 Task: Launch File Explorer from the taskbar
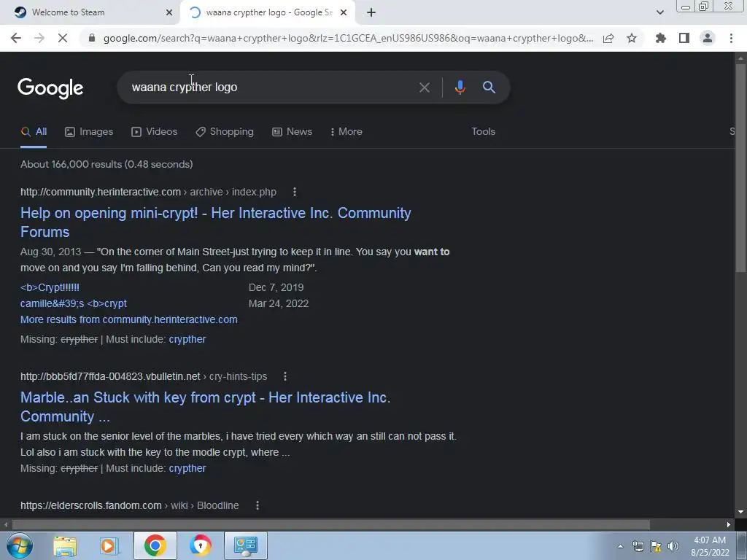[x=65, y=545]
